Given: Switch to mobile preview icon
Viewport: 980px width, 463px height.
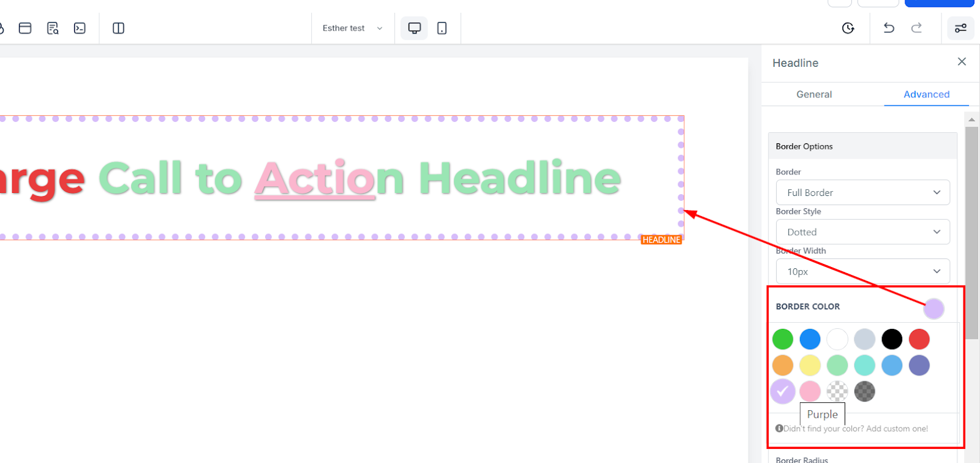Looking at the screenshot, I should point(442,28).
